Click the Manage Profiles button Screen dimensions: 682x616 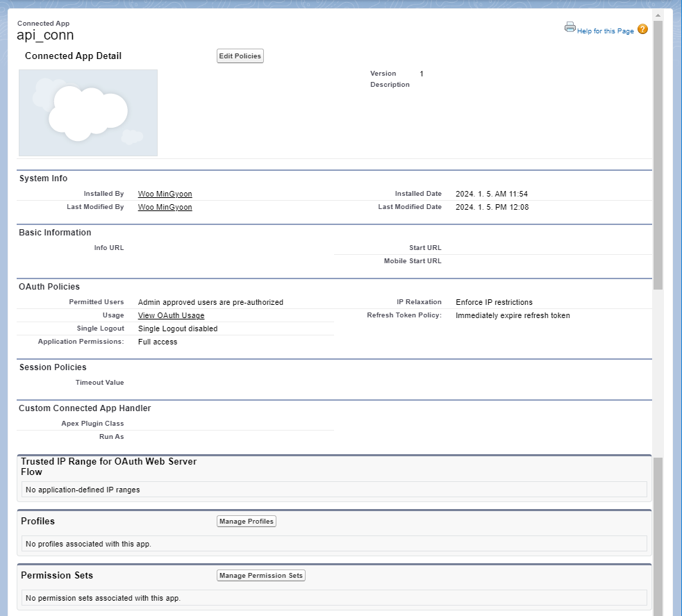click(x=246, y=521)
